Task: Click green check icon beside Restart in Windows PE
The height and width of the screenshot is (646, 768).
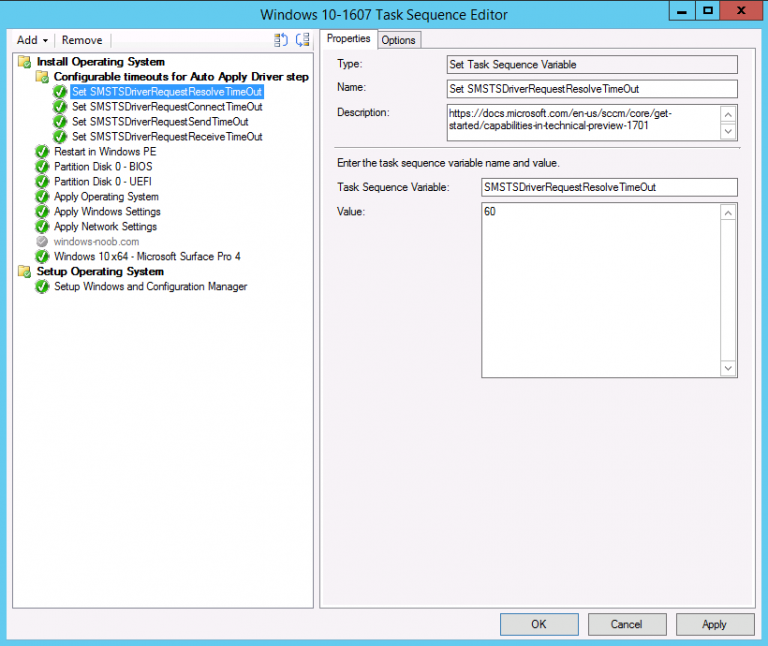Action: [x=42, y=152]
